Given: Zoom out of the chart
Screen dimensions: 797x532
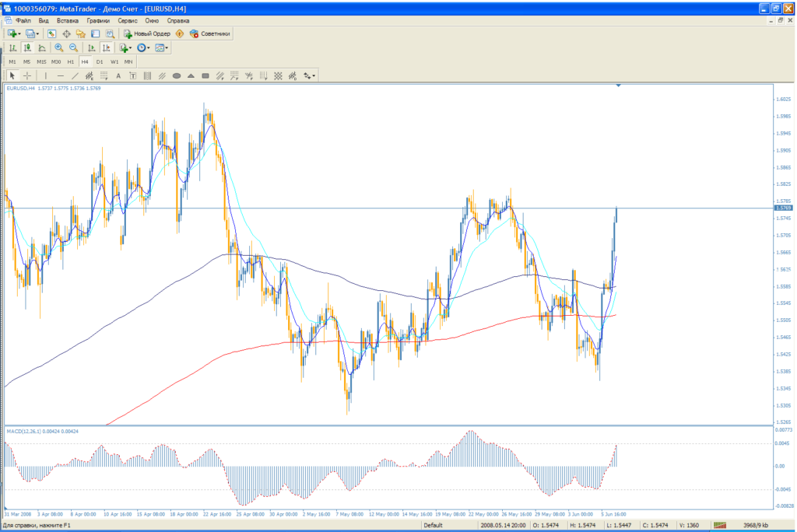Looking at the screenshot, I should pyautogui.click(x=73, y=47).
